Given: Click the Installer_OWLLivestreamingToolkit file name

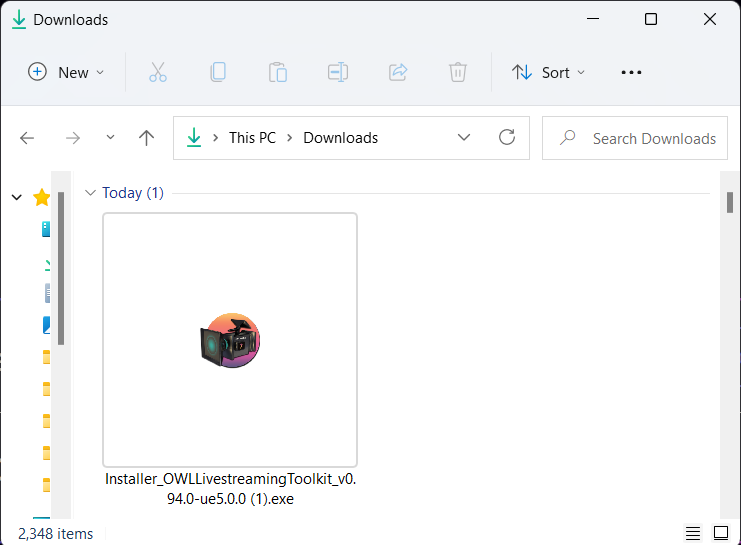Looking at the screenshot, I should 230,489.
